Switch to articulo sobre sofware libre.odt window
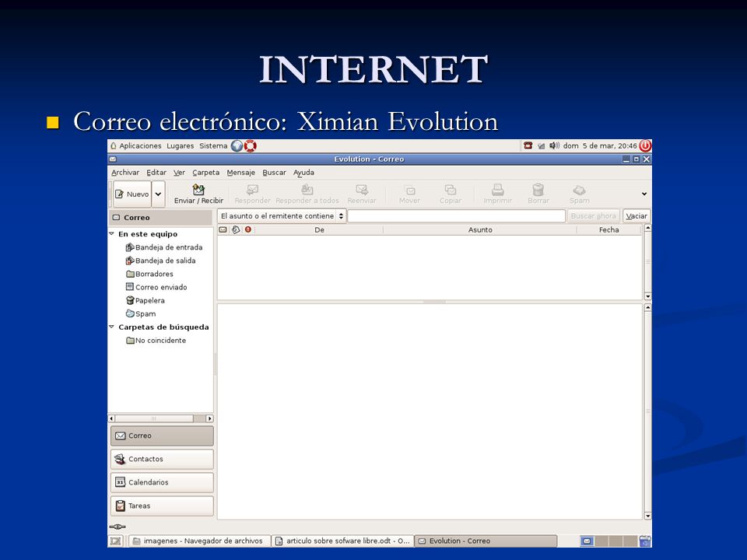Image resolution: width=747 pixels, height=560 pixels. click(x=342, y=541)
